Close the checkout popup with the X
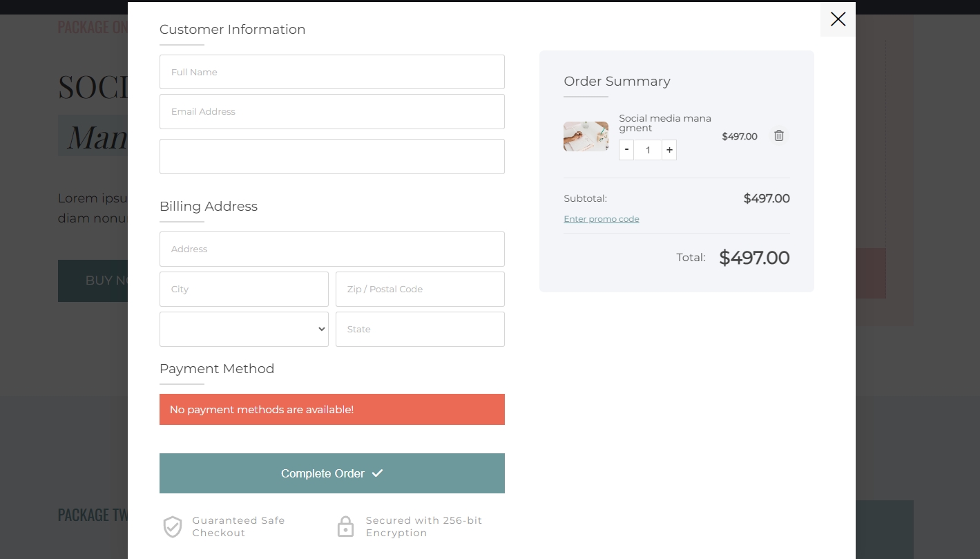The height and width of the screenshot is (559, 980). coord(838,19)
